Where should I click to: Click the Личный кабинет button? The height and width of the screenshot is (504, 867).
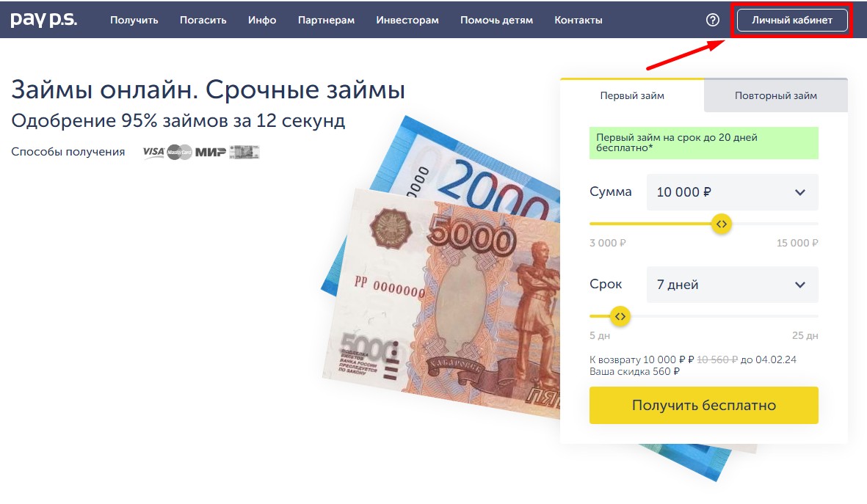pyautogui.click(x=792, y=20)
